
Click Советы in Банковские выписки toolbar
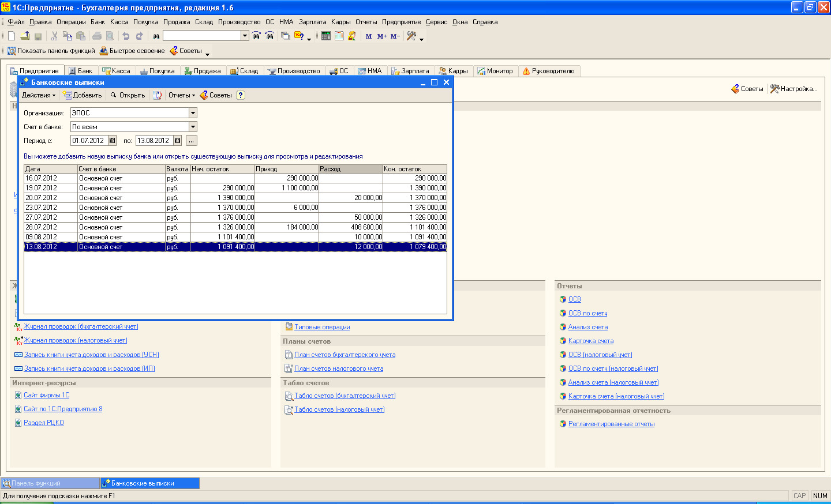coord(216,95)
